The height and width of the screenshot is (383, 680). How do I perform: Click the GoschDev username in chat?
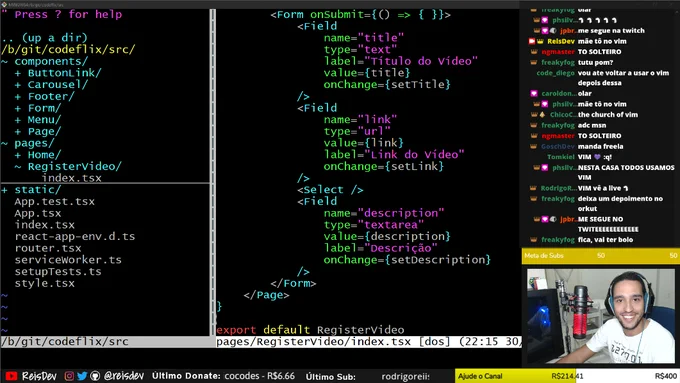pyautogui.click(x=558, y=147)
